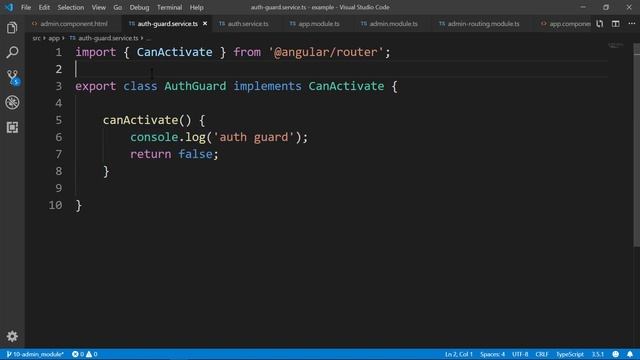Click the export keyword on line 3

pyautogui.click(x=96, y=86)
